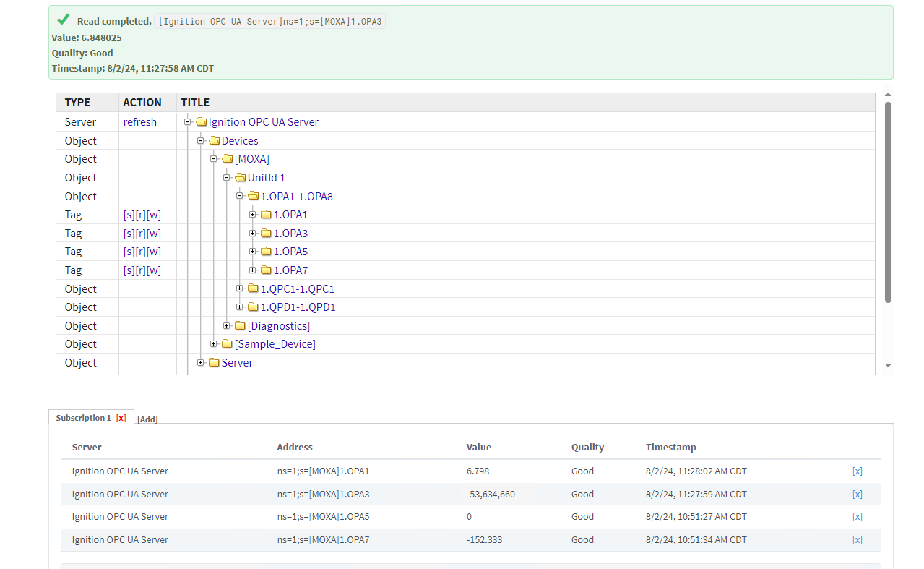Click the Devices folder icon
This screenshot has height=569, width=924.
coord(215,141)
